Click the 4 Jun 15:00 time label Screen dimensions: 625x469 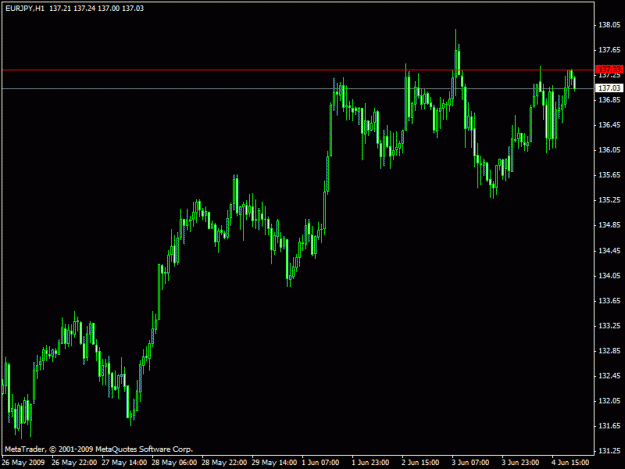pyautogui.click(x=570, y=463)
